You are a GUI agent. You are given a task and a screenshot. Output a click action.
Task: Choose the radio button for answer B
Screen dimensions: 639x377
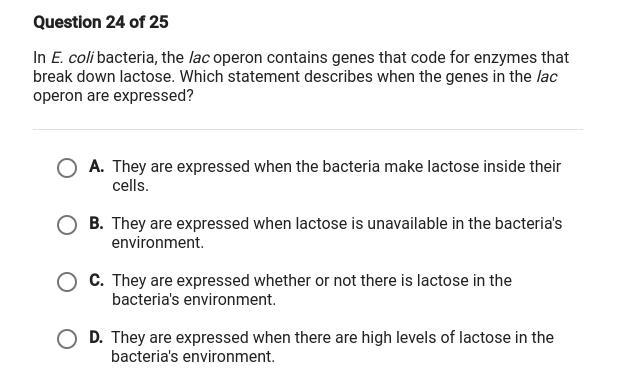[x=67, y=225]
